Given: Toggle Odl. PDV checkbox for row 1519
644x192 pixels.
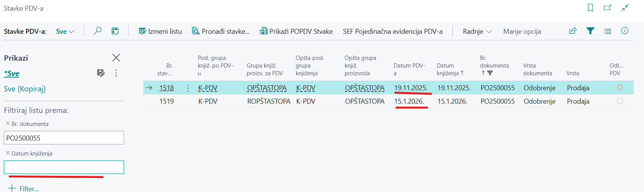Looking at the screenshot, I should (620, 101).
